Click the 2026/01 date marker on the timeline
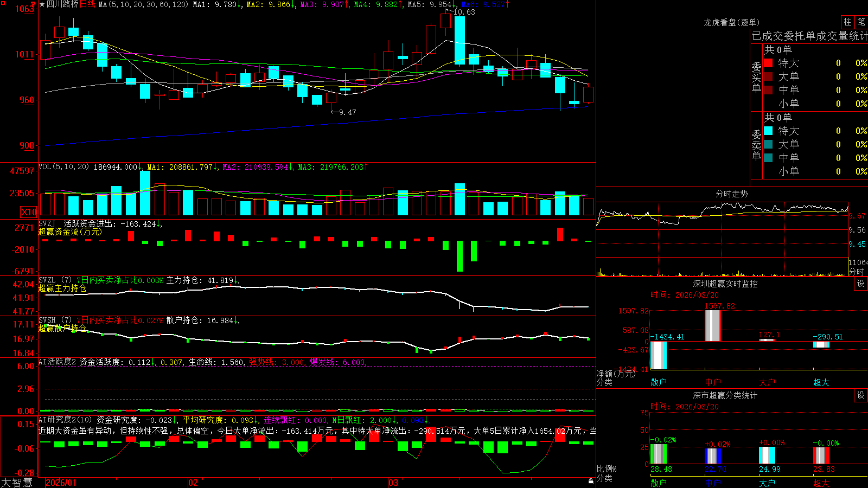This screenshot has height=488, width=868. [x=61, y=483]
